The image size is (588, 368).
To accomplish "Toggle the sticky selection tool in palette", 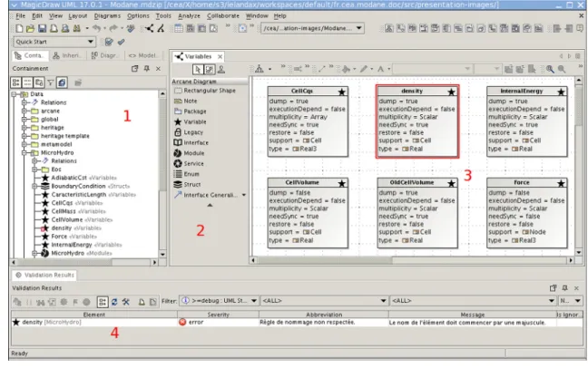I will coord(209,69).
